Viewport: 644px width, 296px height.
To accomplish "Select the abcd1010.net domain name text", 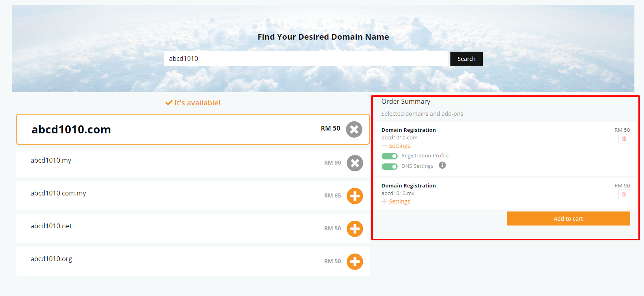I will 51,226.
